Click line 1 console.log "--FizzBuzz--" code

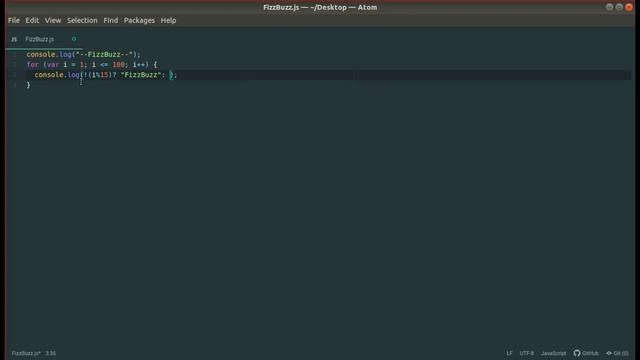83,54
